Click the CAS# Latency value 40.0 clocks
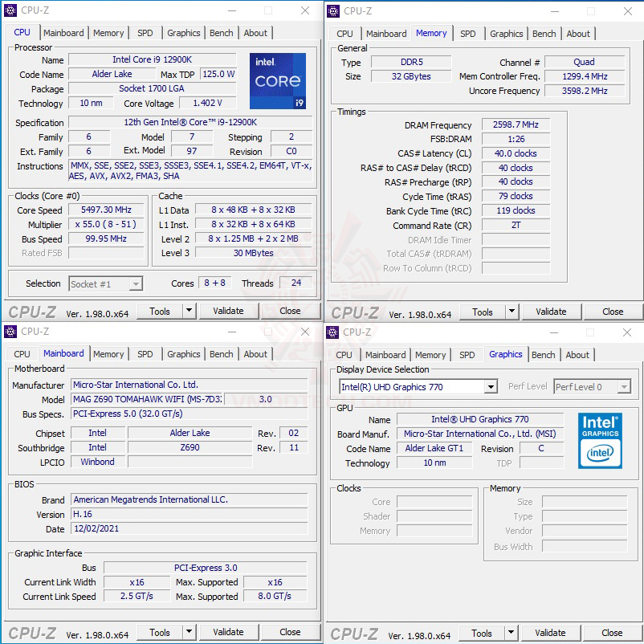The height and width of the screenshot is (644, 644). tap(516, 153)
